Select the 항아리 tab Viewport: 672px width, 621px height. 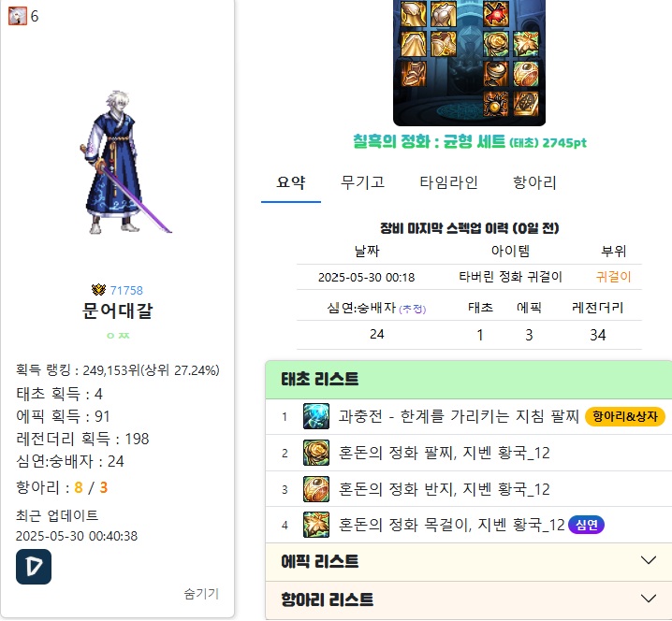(x=534, y=183)
